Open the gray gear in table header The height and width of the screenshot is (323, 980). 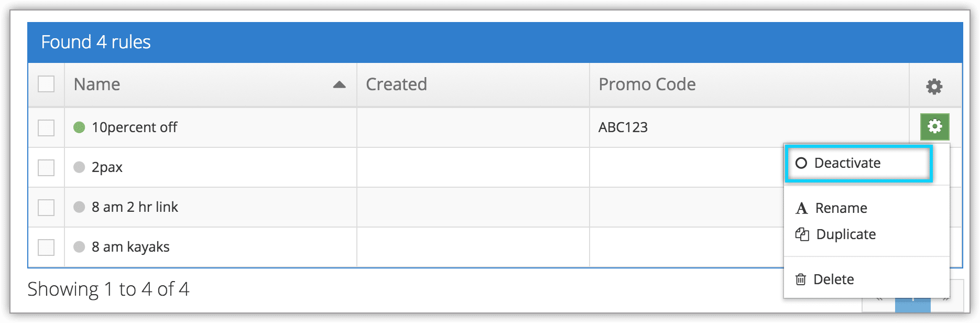pos(934,86)
